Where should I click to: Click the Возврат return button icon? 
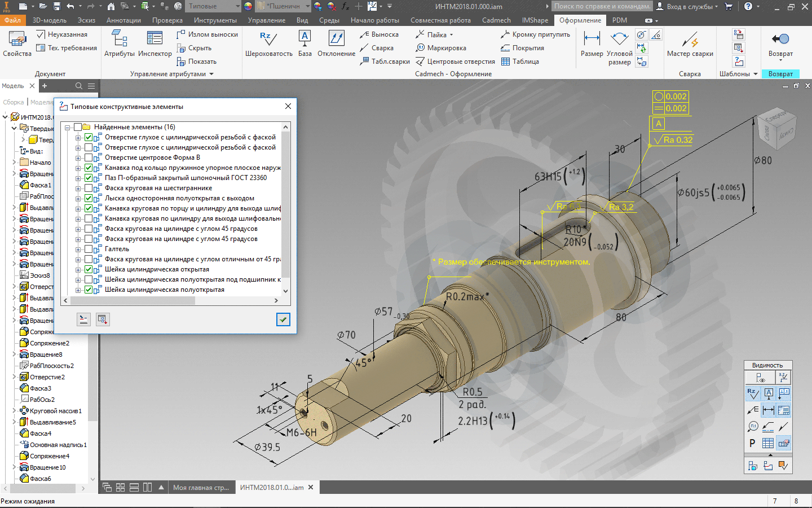780,40
